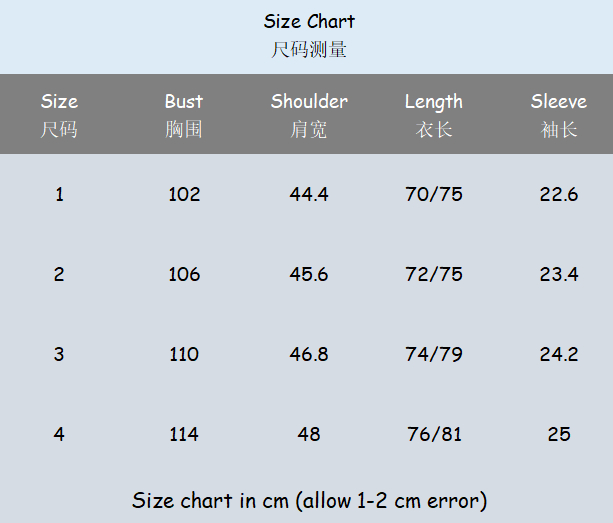Click the Shoulder column header

point(309,102)
